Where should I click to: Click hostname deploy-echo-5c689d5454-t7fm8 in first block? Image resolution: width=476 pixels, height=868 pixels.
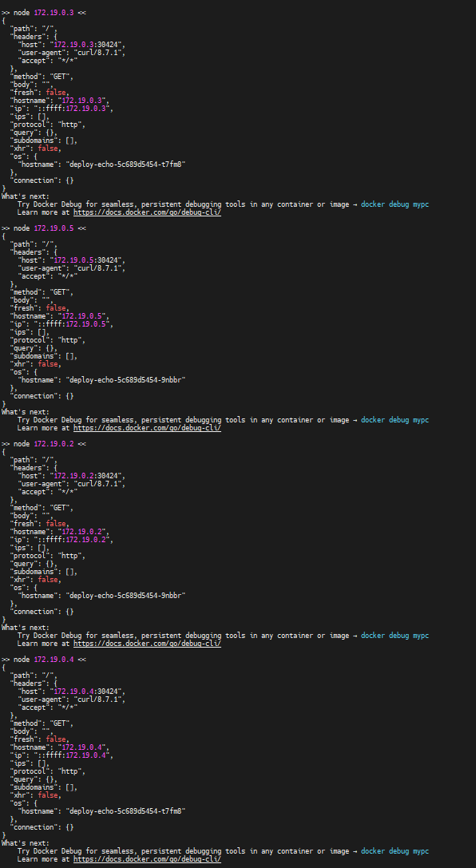(125, 164)
